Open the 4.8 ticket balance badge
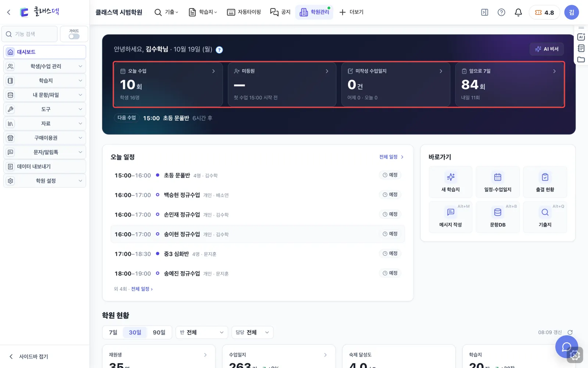This screenshot has height=368, width=588. tap(544, 13)
